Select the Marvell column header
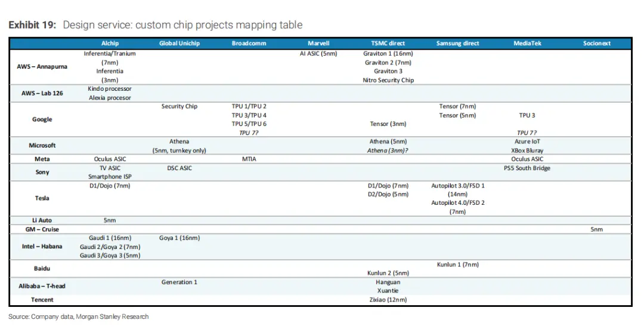644x329 pixels. click(318, 44)
